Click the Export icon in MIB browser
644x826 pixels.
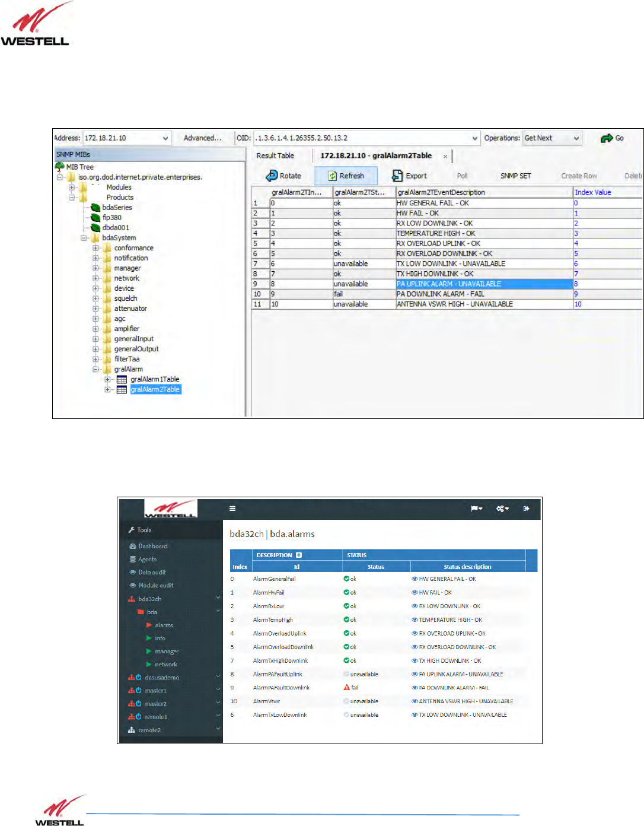click(397, 176)
